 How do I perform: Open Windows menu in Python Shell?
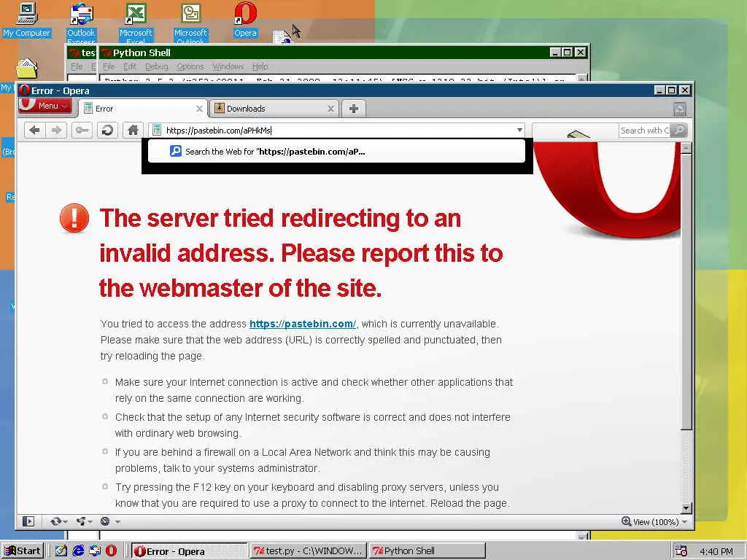[x=228, y=66]
